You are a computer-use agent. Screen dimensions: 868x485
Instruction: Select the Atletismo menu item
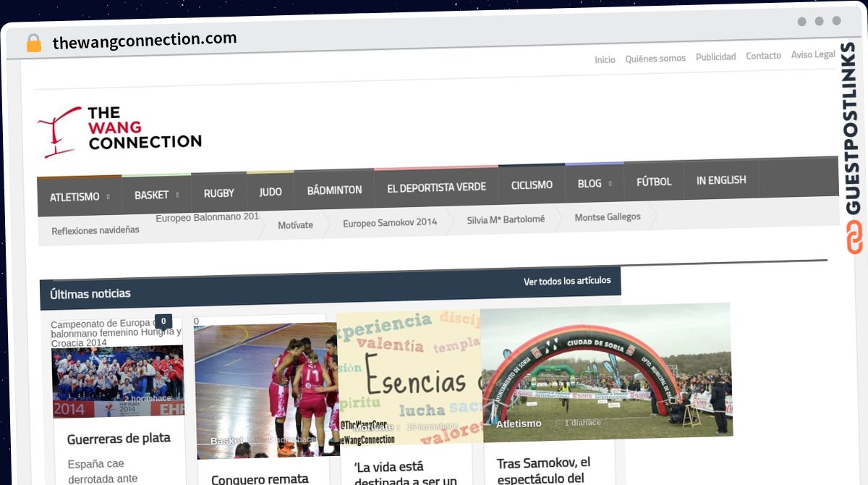(75, 197)
